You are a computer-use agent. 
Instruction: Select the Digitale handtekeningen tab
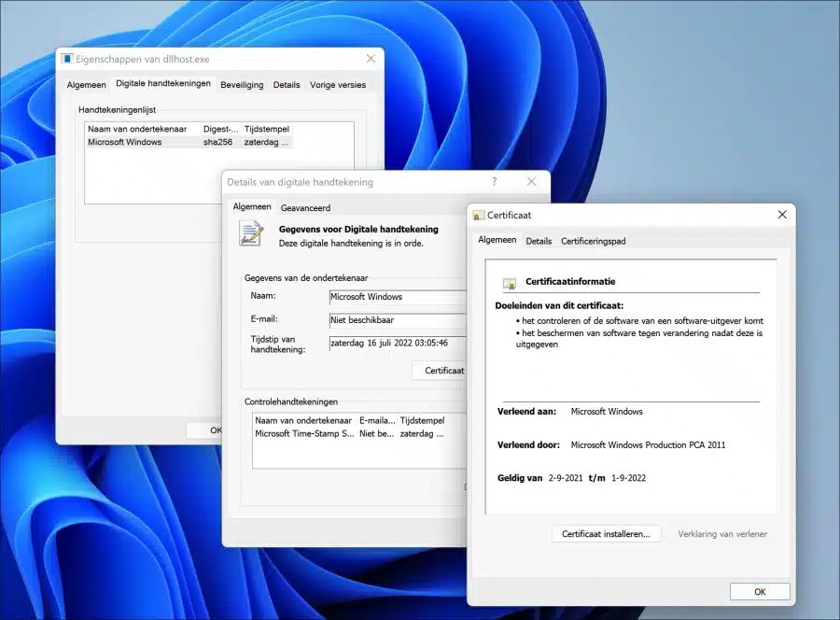(162, 84)
